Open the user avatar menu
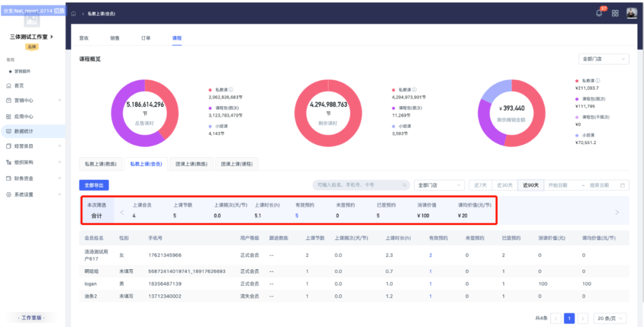The width and height of the screenshot is (644, 327). [x=631, y=13]
